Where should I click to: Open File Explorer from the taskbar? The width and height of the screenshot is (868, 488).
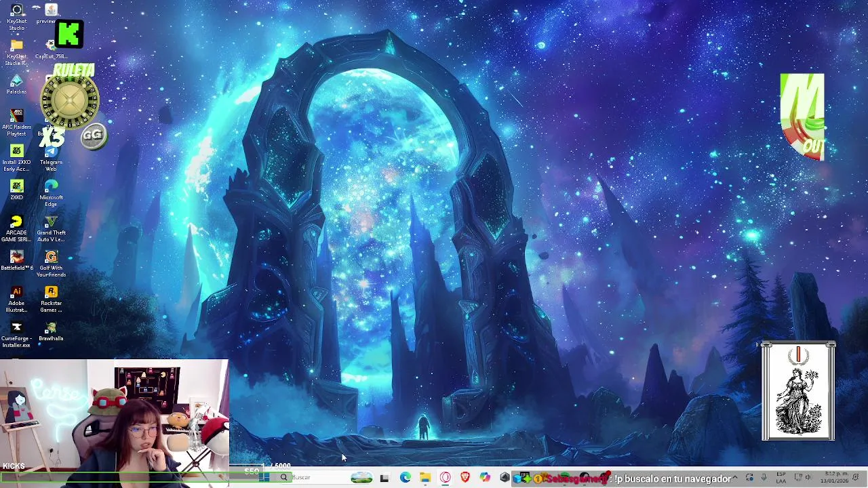click(x=425, y=478)
